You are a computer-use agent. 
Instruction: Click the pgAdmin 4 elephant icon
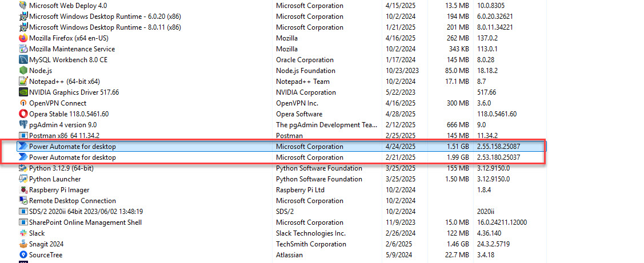pyautogui.click(x=23, y=124)
